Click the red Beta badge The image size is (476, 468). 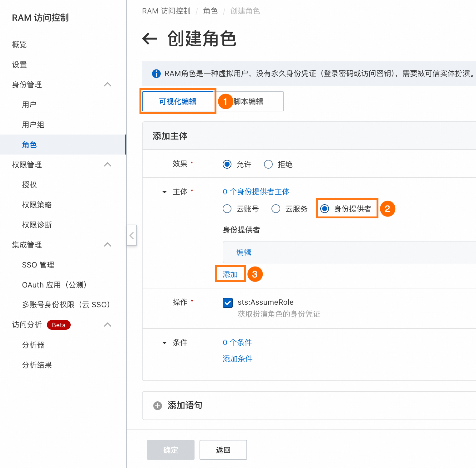(x=59, y=325)
